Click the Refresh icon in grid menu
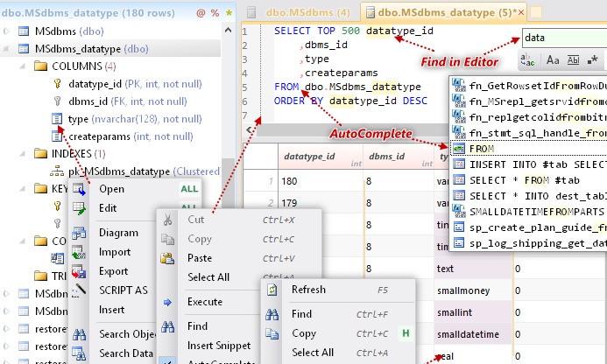 click(272, 290)
